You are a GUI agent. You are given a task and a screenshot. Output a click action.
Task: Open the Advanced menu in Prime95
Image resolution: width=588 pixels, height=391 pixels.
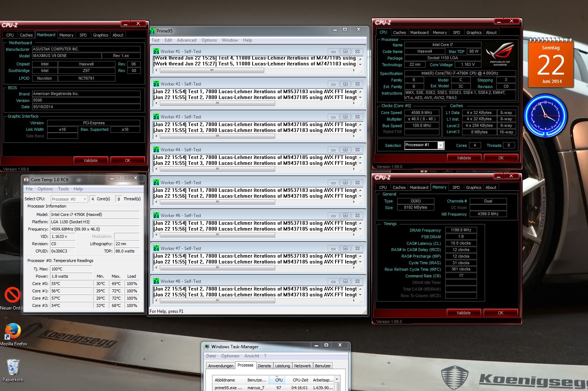pos(187,40)
